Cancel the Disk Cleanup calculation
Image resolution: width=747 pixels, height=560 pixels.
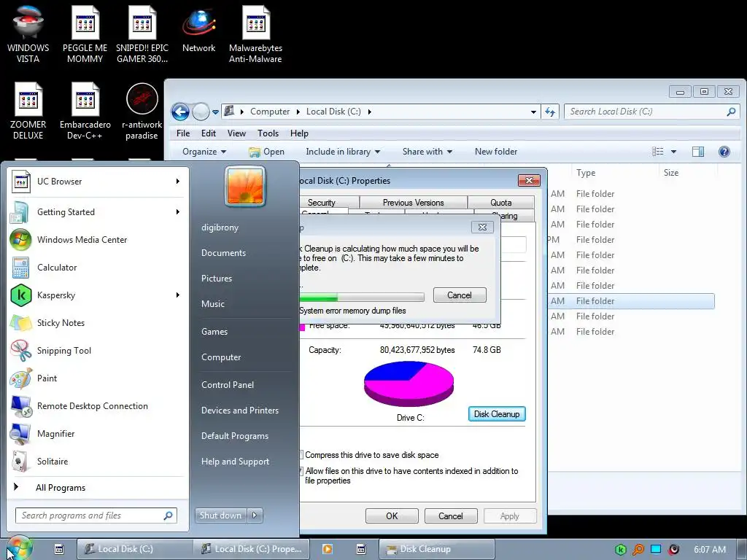coord(460,295)
